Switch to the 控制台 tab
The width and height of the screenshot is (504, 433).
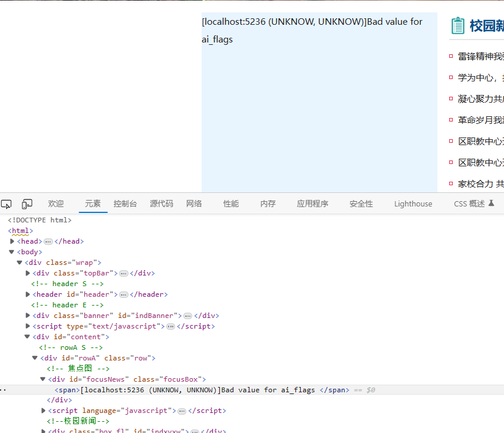tap(125, 204)
